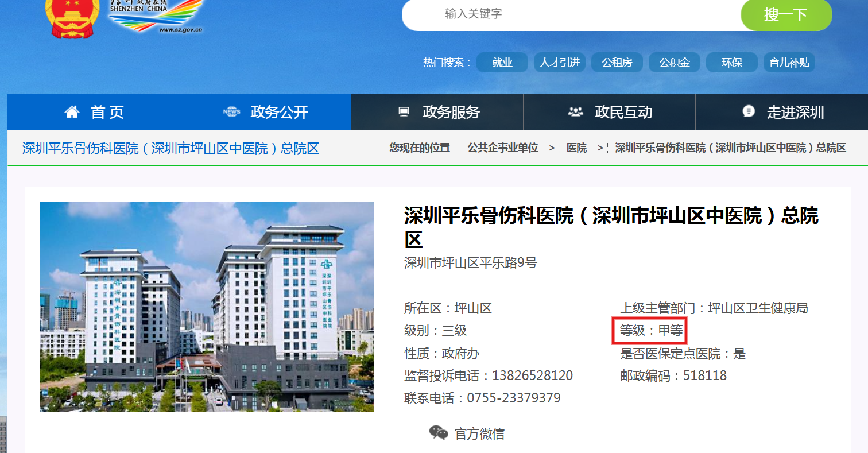The height and width of the screenshot is (453, 868).
Task: Click the text 级别：三级
Action: click(436, 331)
